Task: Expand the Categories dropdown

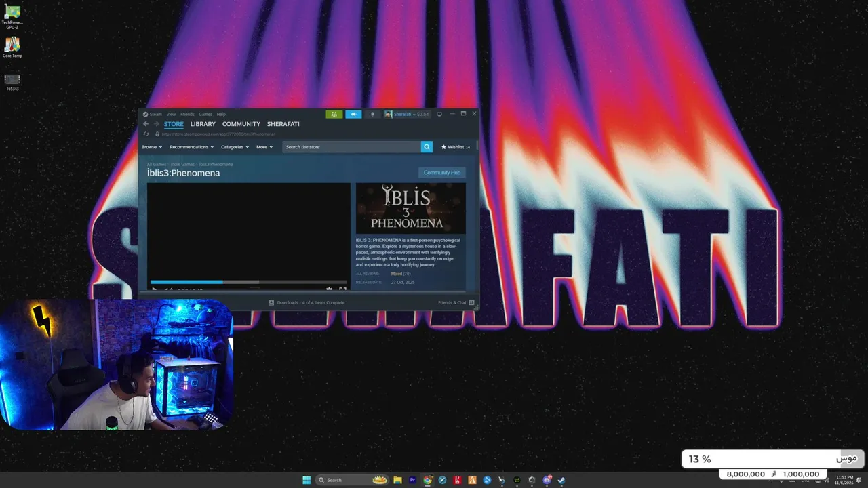Action: click(x=235, y=147)
